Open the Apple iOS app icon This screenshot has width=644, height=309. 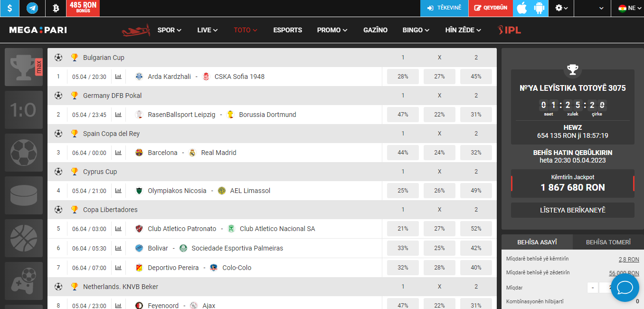pyautogui.click(x=522, y=8)
